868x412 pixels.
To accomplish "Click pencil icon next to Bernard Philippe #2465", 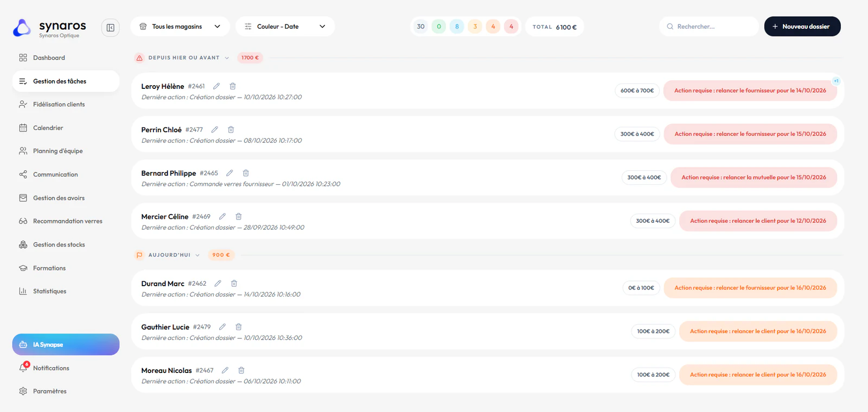I will click(x=229, y=173).
